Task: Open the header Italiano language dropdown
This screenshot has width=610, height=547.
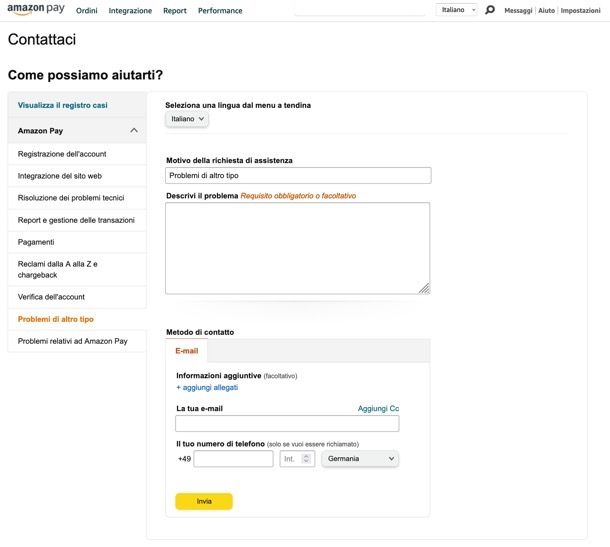Action: tap(457, 10)
